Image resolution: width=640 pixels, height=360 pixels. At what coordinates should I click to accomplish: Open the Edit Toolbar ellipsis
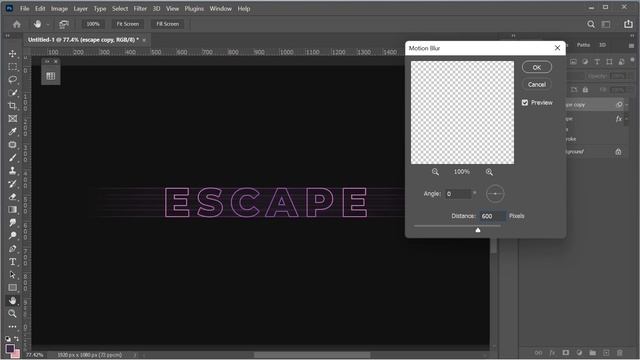(x=12, y=327)
